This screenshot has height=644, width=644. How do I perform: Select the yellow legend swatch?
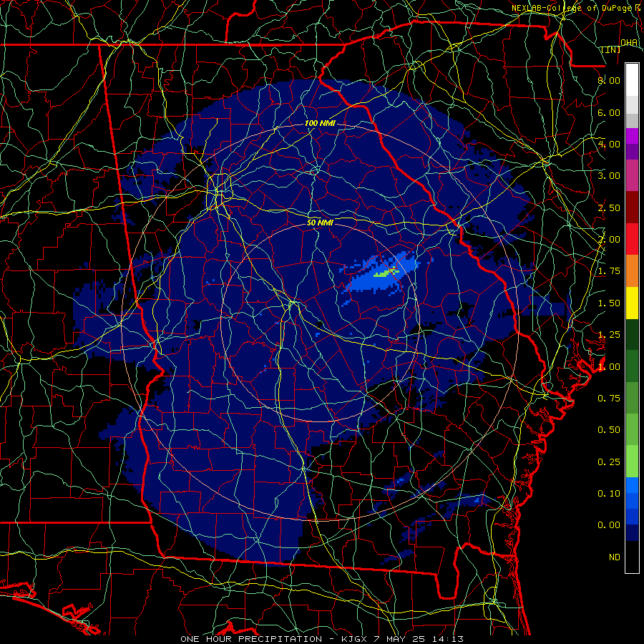[632, 303]
